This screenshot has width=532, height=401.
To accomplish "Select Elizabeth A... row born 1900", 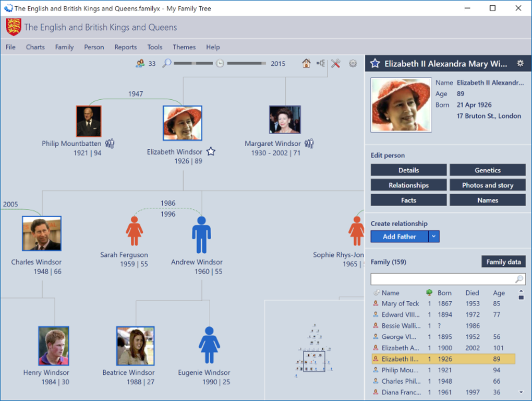I will point(443,348).
